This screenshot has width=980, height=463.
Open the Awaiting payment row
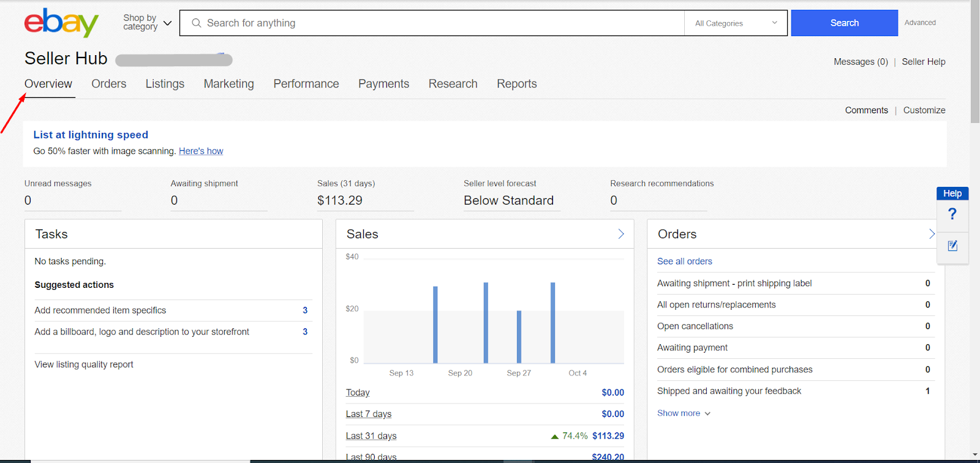point(796,348)
